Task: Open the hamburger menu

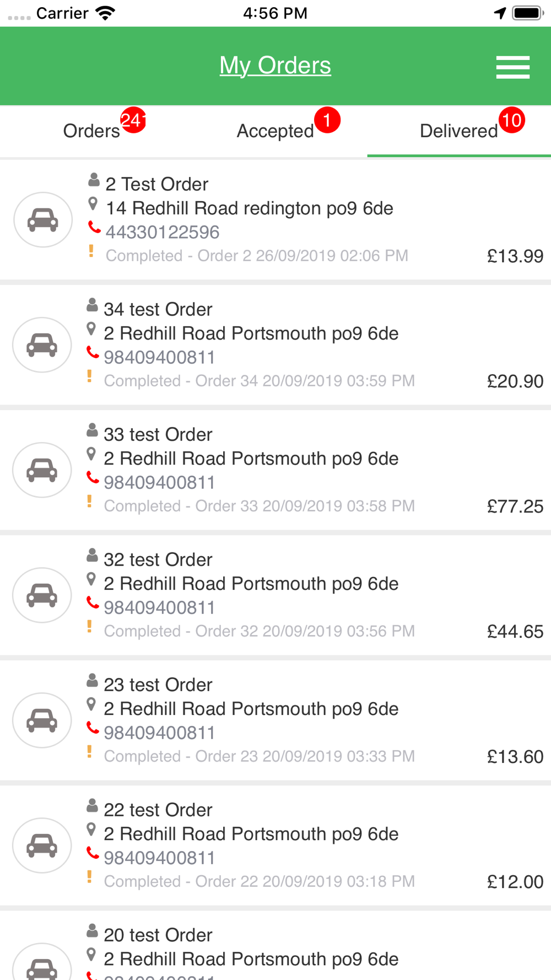Action: pos(512,67)
